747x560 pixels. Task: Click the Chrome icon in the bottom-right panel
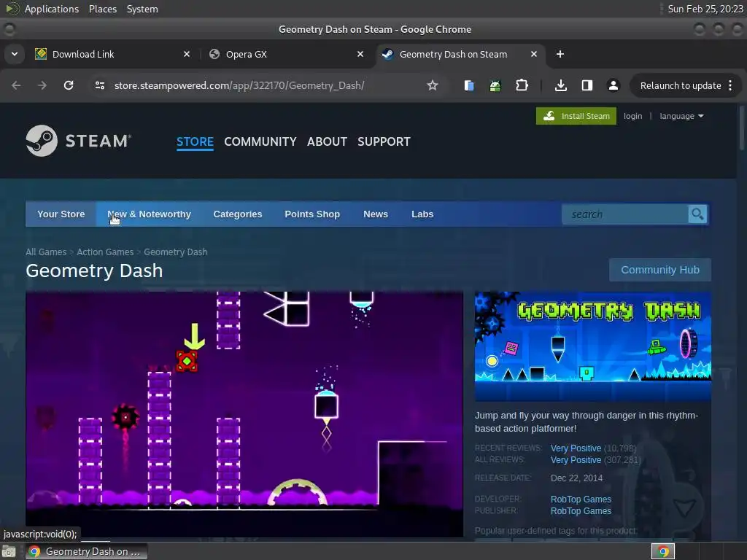pos(663,551)
